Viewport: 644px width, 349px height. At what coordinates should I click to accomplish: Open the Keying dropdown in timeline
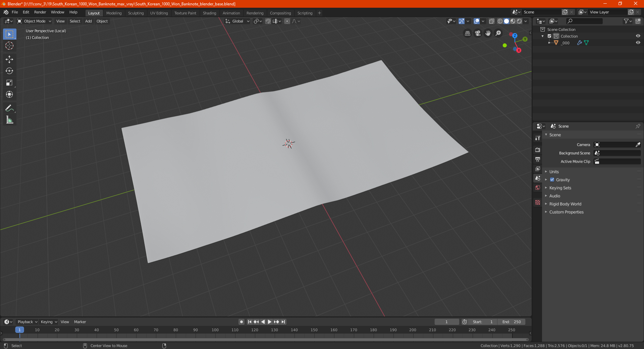[x=49, y=322]
